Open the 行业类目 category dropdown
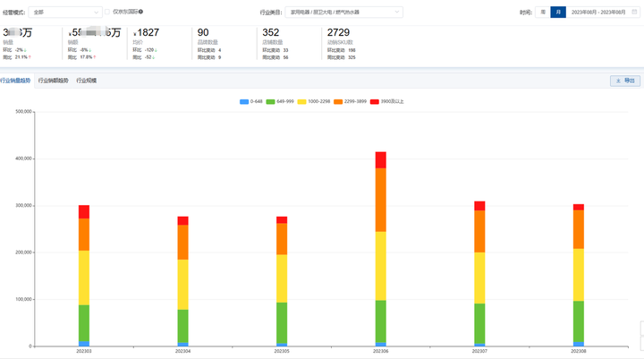 pyautogui.click(x=343, y=13)
